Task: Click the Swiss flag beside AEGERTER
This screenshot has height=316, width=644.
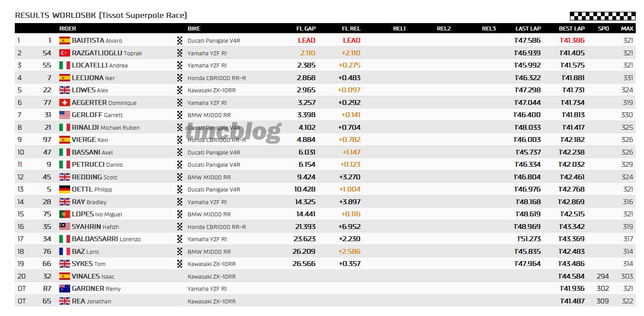Action: click(64, 103)
